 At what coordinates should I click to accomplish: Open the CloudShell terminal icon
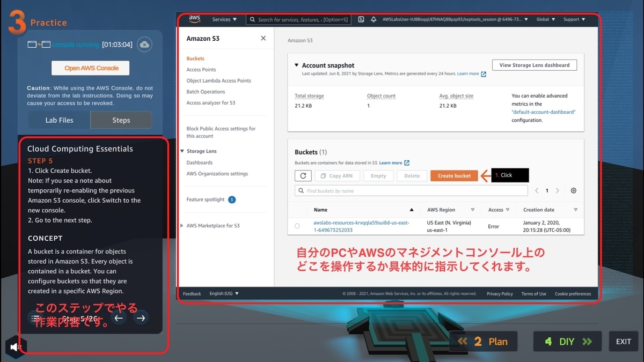click(361, 19)
